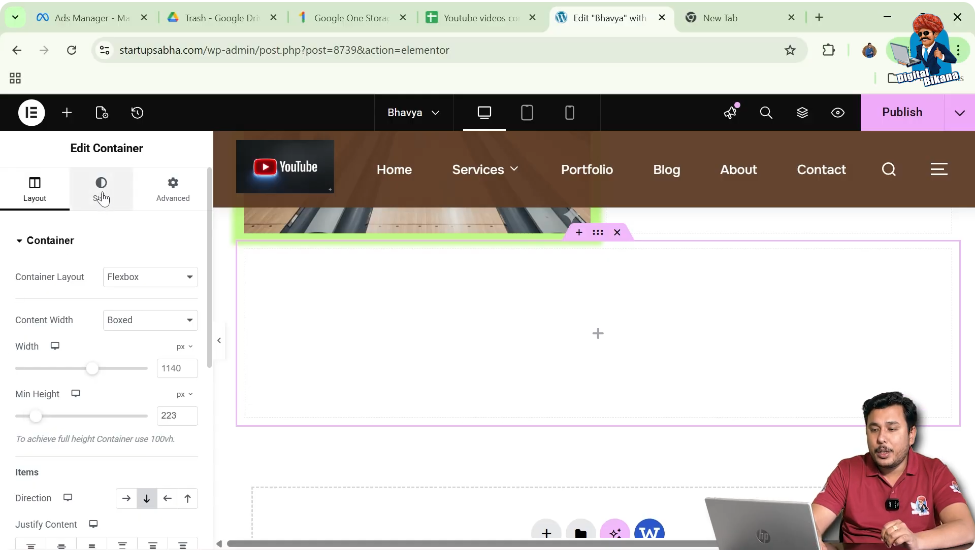Open the Add Element plus icon in top bar

[x=67, y=113]
